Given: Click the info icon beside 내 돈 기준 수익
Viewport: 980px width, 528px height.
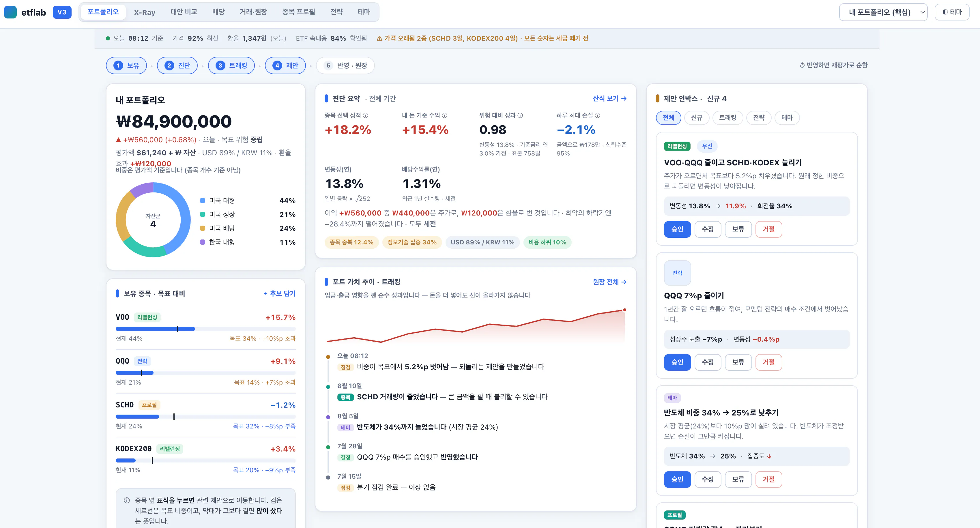Looking at the screenshot, I should pos(444,115).
